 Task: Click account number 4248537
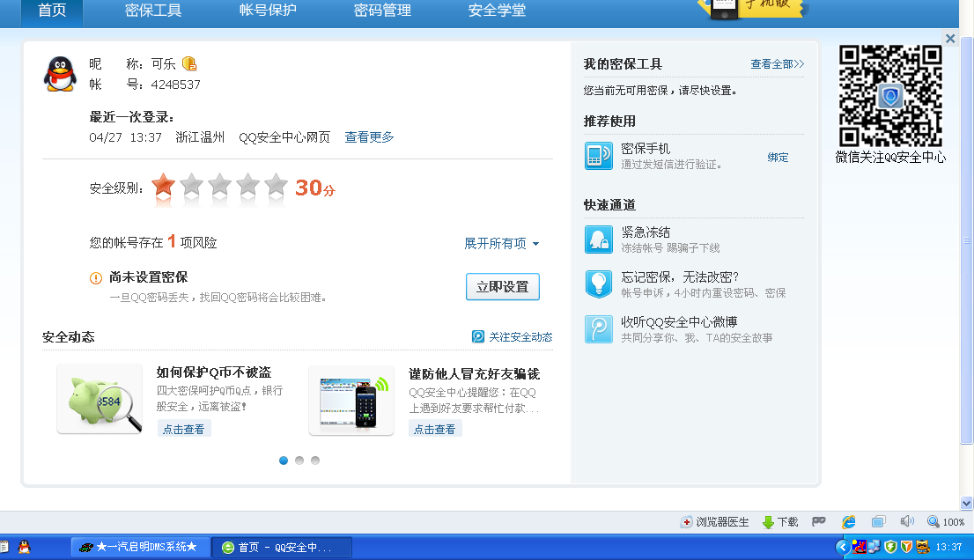tap(176, 85)
